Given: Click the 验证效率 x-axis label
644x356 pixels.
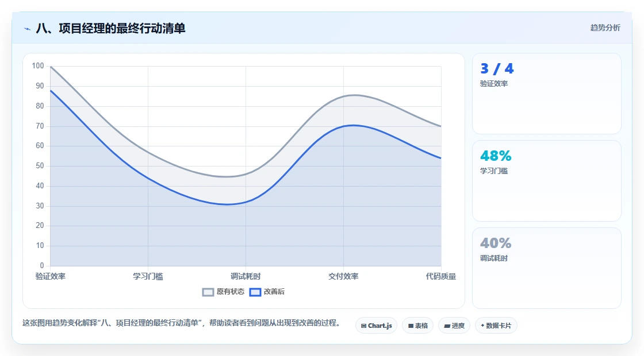Looking at the screenshot, I should coord(51,276).
